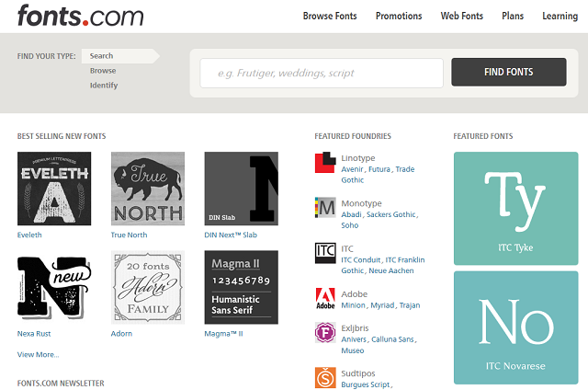
Task: Open the Abadi font link
Action: point(351,214)
